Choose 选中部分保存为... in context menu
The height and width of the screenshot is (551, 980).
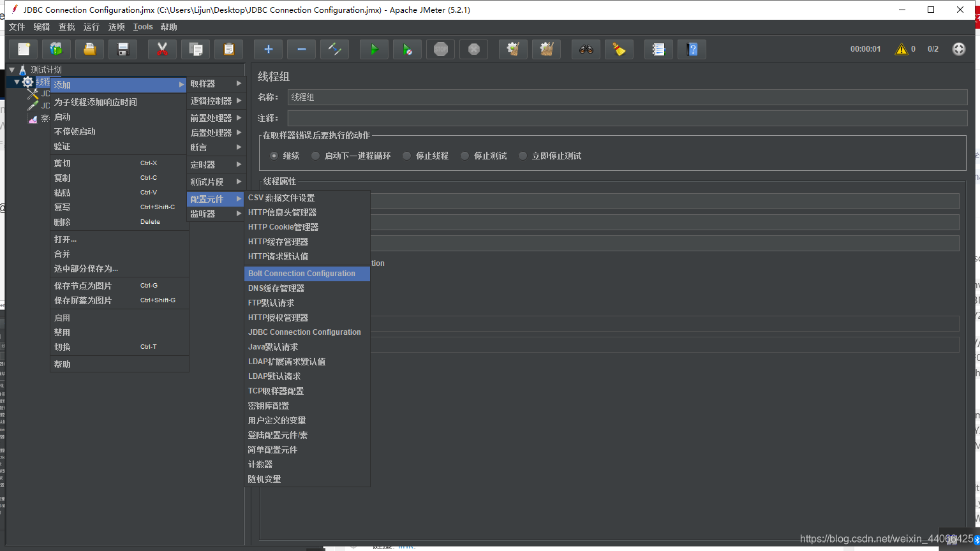coord(119,268)
